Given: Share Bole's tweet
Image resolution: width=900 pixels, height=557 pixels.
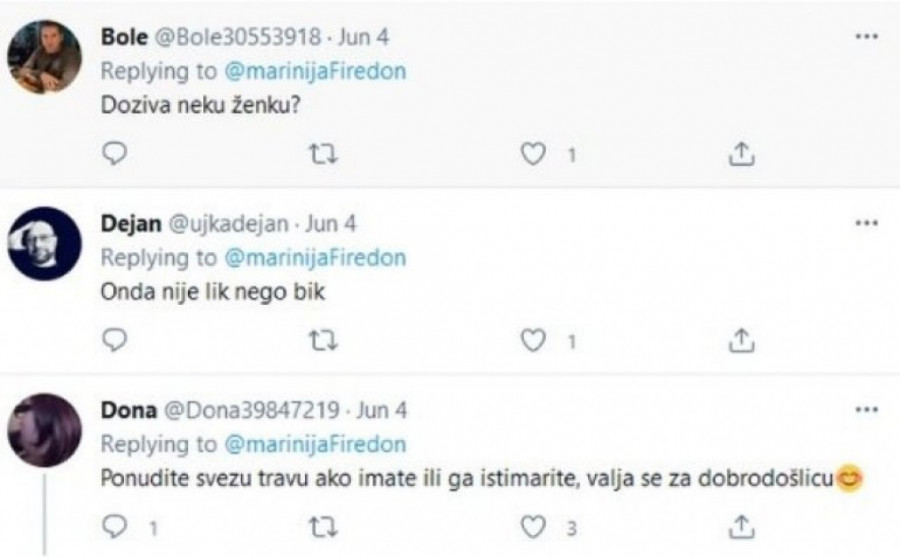Looking at the screenshot, I should coord(742,154).
